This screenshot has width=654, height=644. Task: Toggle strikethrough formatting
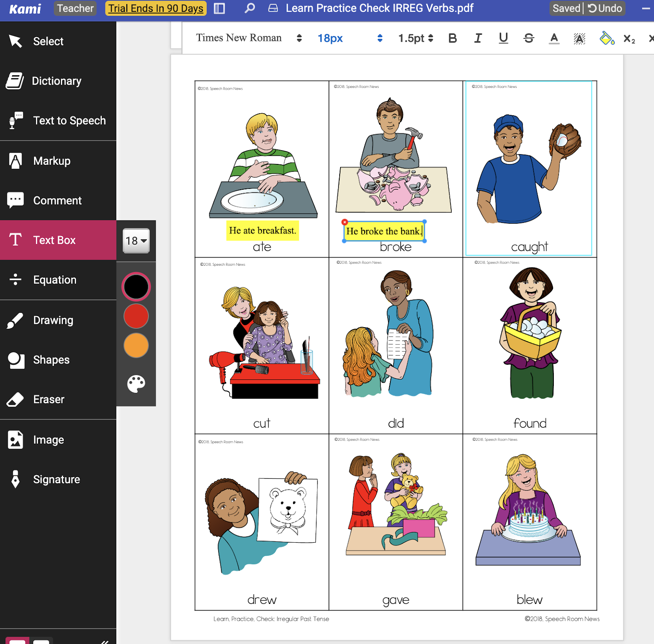(529, 38)
